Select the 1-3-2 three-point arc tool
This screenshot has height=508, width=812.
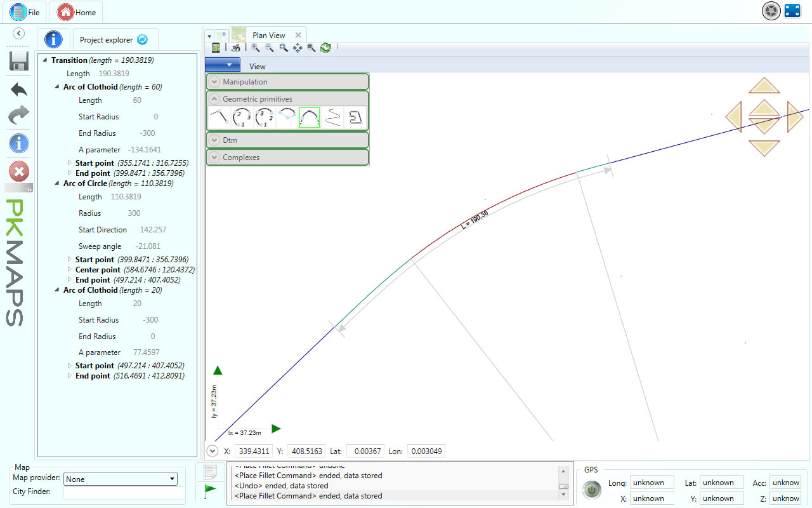[265, 117]
